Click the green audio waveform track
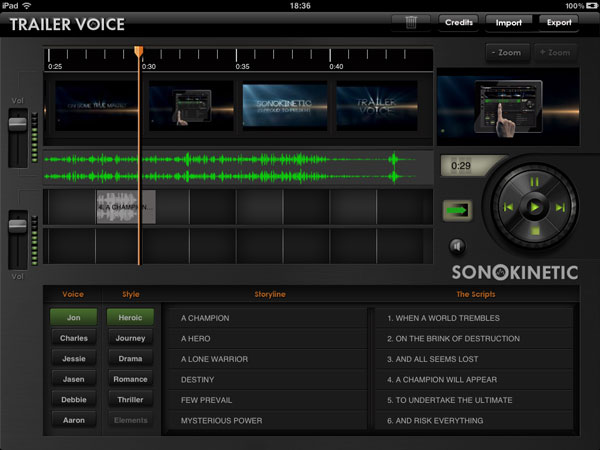 point(238,168)
